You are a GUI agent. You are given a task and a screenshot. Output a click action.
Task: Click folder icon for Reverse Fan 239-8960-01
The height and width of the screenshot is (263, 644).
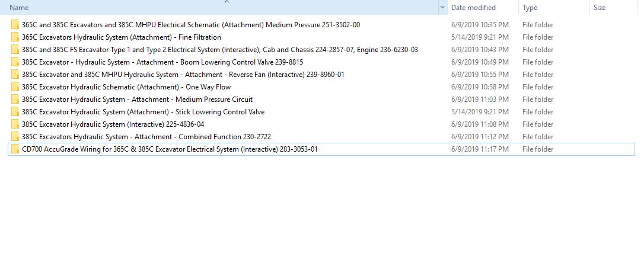tap(15, 74)
